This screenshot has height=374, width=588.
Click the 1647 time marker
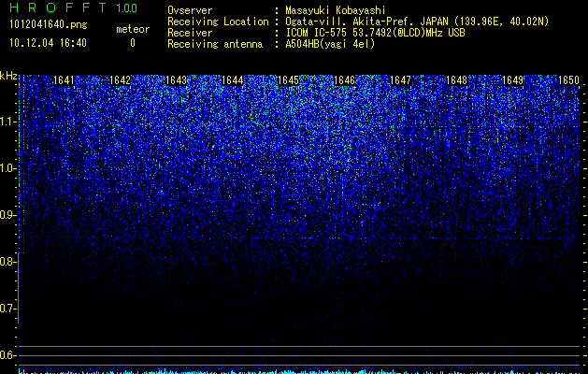(x=400, y=80)
